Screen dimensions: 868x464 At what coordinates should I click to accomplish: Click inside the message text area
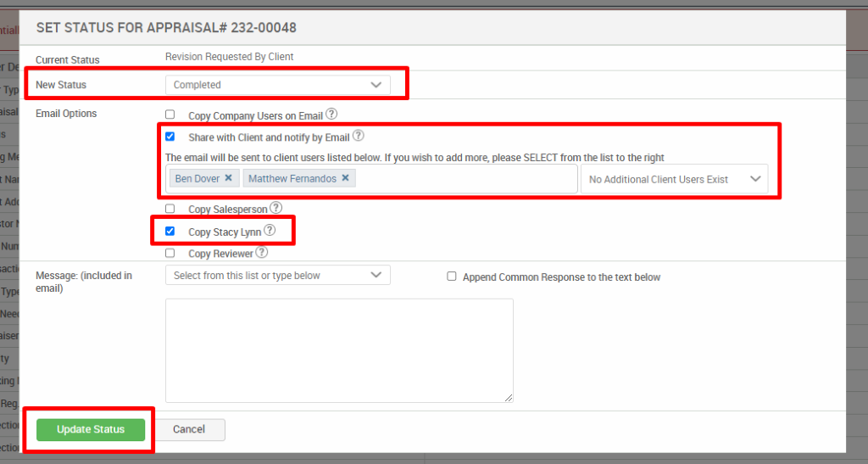pyautogui.click(x=339, y=349)
